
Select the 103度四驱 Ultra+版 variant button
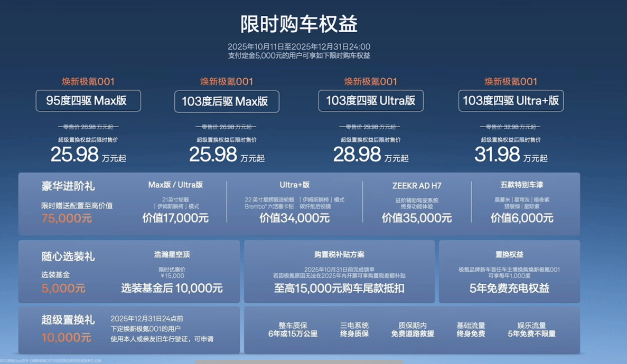click(x=511, y=100)
